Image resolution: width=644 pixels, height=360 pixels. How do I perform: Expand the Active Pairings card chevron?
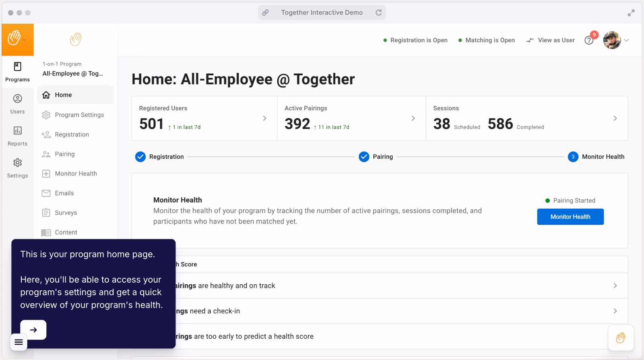tap(413, 118)
